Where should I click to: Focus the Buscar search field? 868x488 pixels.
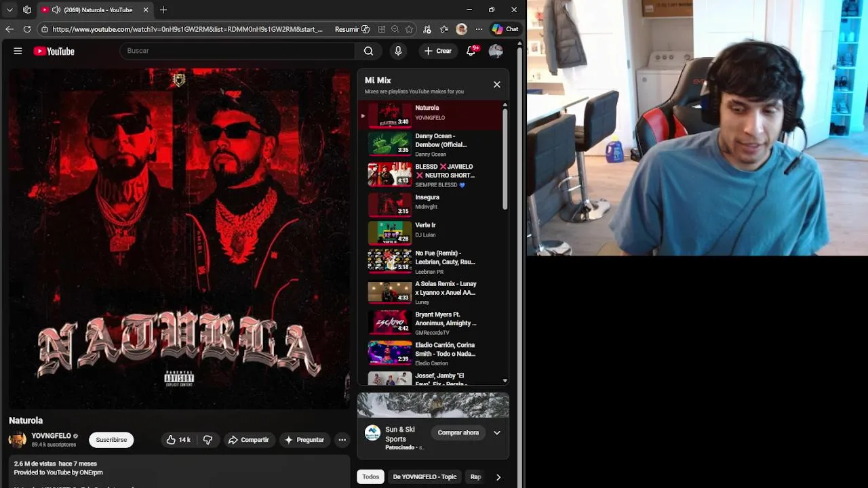coord(237,51)
